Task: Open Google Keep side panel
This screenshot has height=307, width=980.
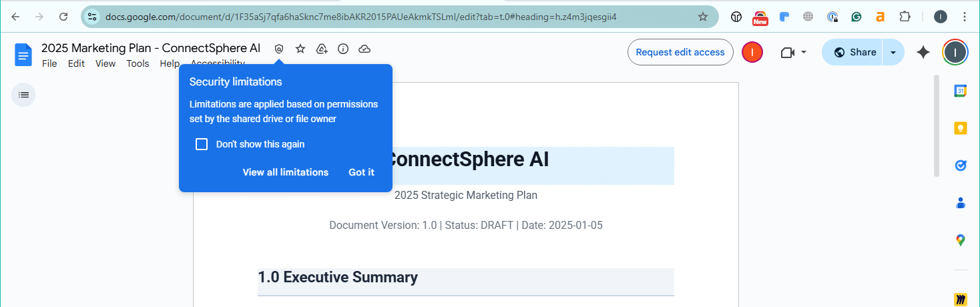Action: 961,128
